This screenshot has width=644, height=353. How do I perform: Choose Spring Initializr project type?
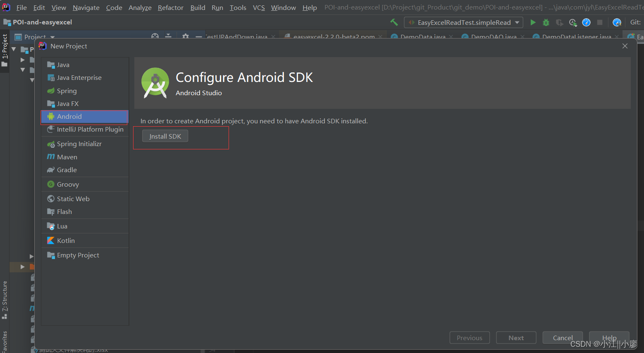(79, 144)
